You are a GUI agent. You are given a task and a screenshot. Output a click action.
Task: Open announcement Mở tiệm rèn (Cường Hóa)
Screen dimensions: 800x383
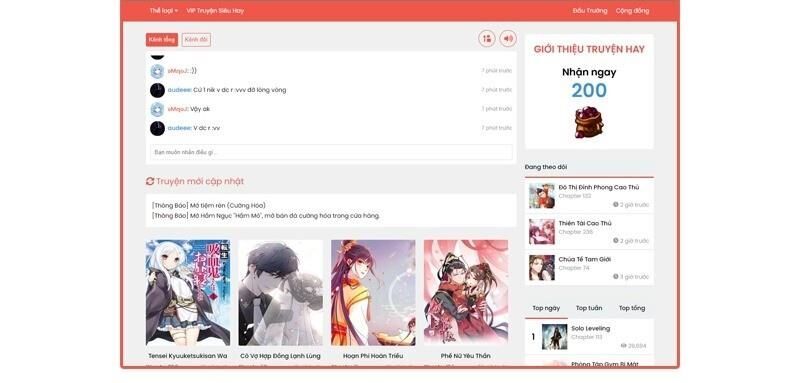(209, 205)
